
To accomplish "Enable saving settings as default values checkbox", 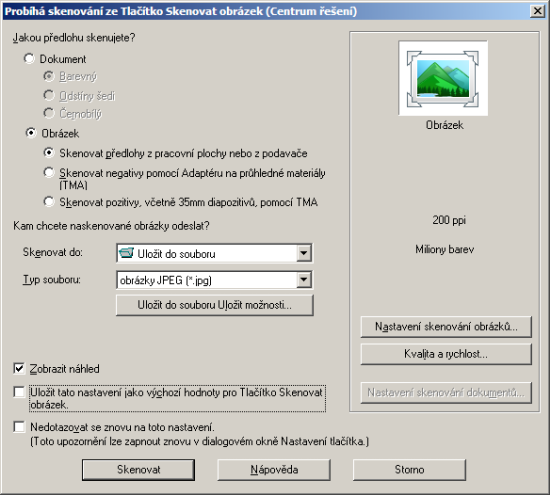I will coord(19,392).
